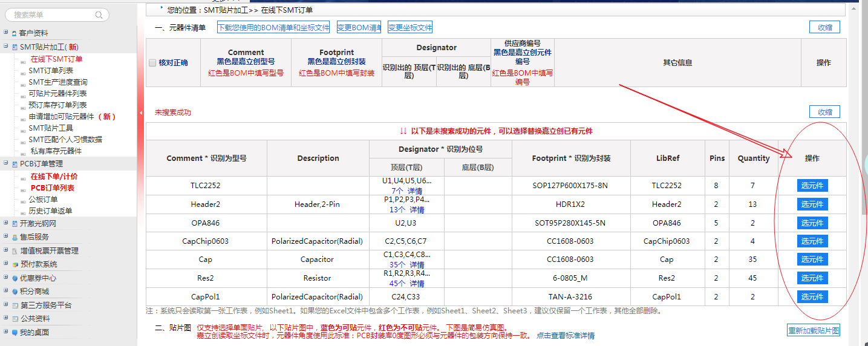868x346 pixels.
Task: Hide the sidebar using the red arrow handle
Action: (x=141, y=113)
